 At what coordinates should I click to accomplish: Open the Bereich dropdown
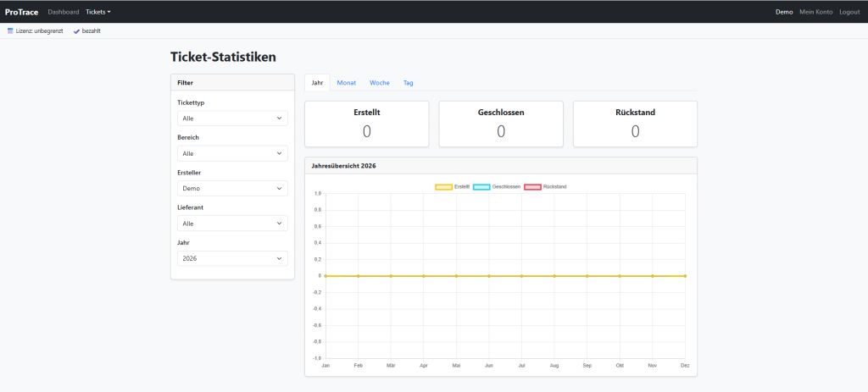click(232, 153)
